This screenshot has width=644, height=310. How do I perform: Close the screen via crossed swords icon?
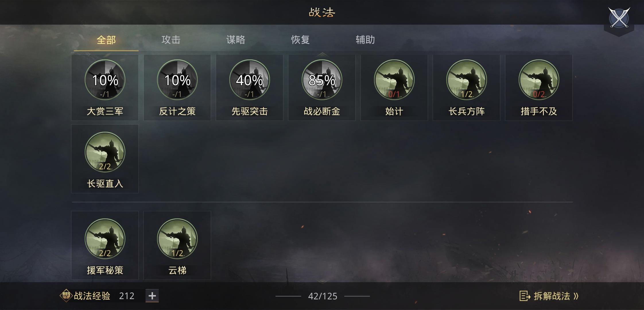(619, 18)
